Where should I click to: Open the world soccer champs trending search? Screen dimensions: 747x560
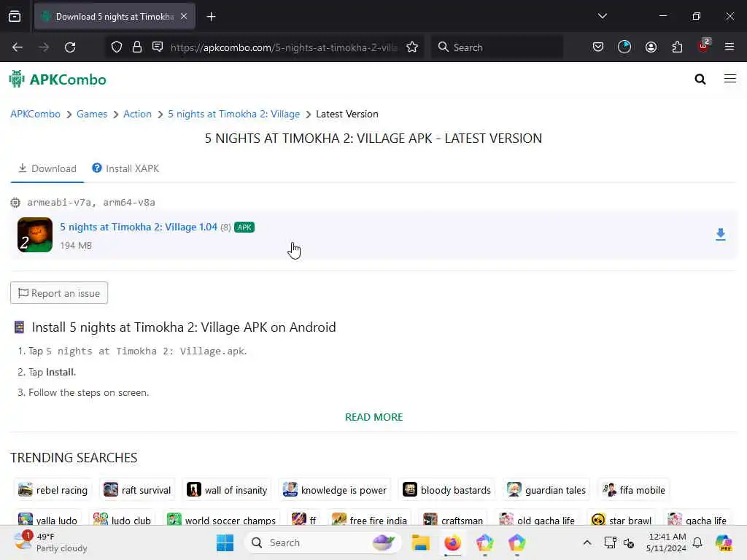click(222, 519)
